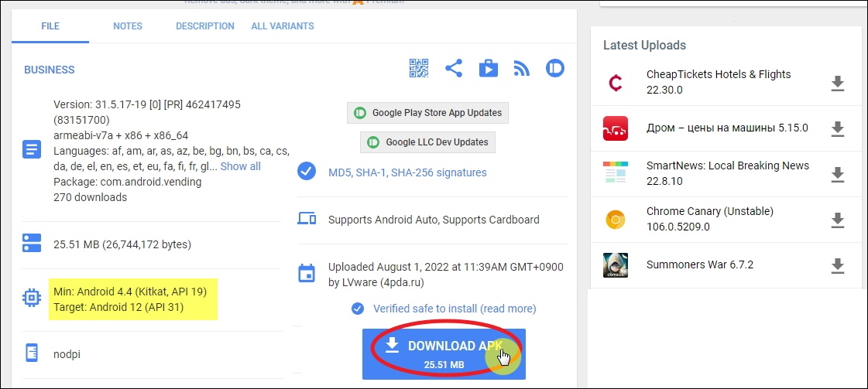Click the Chrome Canary app logo
Image resolution: width=868 pixels, height=389 pixels.
pyautogui.click(x=615, y=220)
